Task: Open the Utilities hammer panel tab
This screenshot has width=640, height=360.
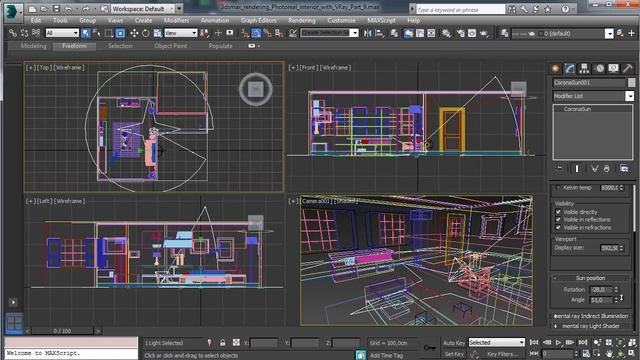Action: 628,68
